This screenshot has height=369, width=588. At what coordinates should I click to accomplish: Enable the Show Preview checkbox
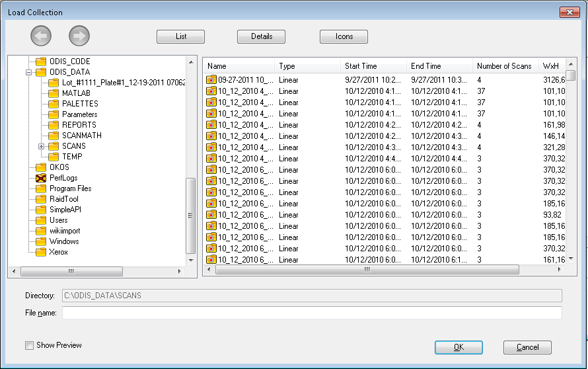(x=29, y=345)
